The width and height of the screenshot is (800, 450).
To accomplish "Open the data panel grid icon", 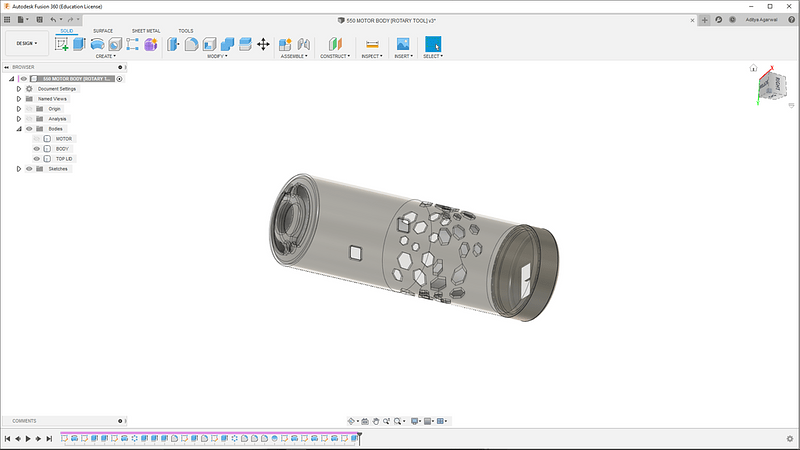I will pos(7,20).
